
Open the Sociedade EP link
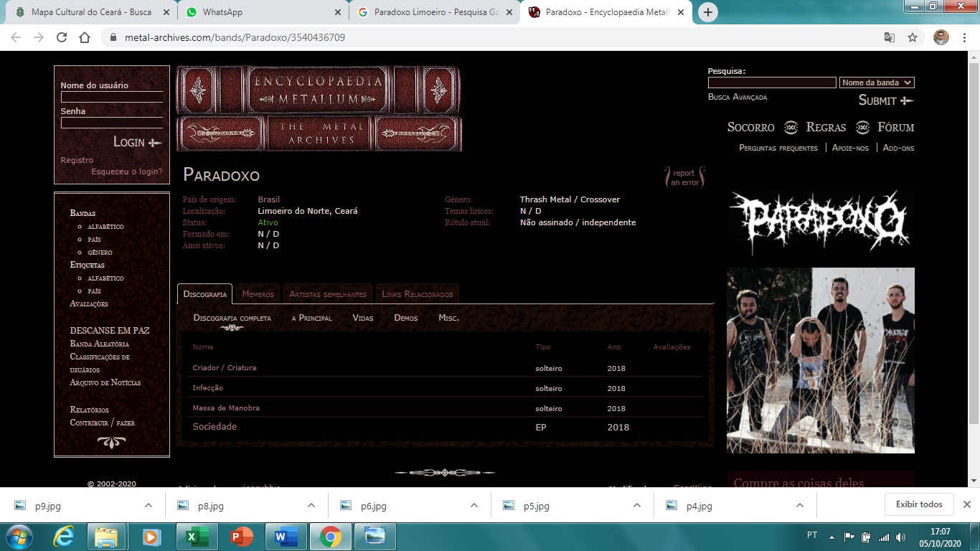215,427
